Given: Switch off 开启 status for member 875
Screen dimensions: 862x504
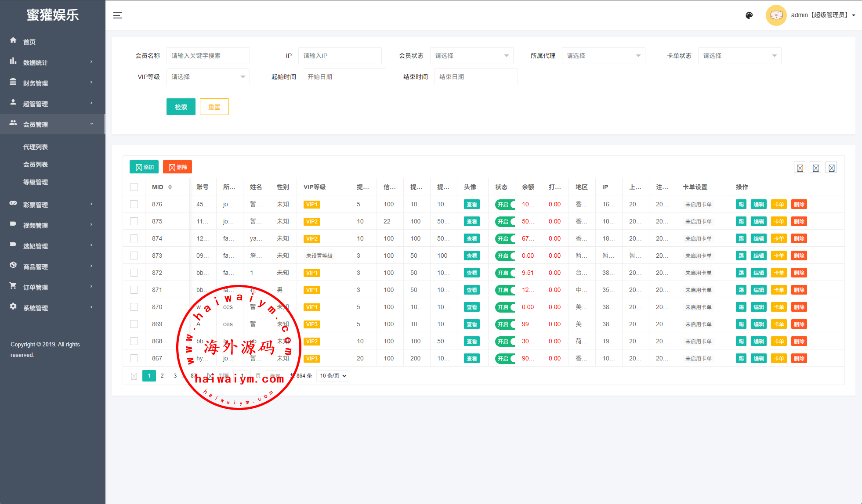Looking at the screenshot, I should click(505, 222).
